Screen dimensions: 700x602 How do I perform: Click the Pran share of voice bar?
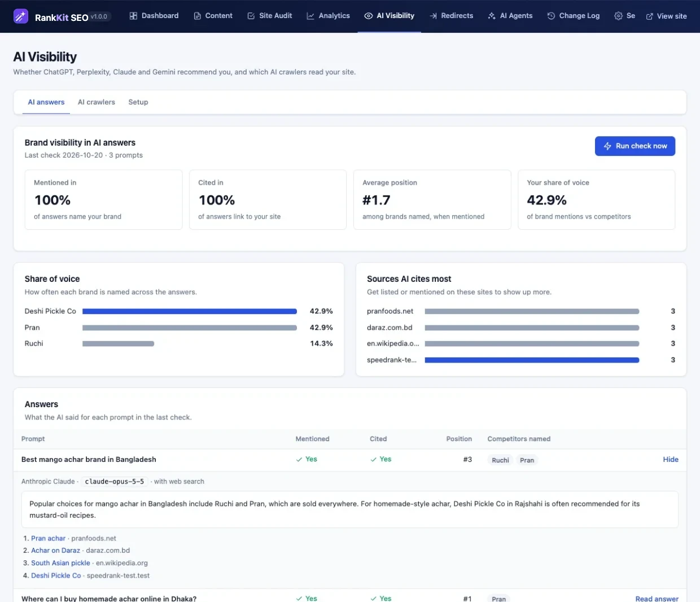[x=190, y=328]
